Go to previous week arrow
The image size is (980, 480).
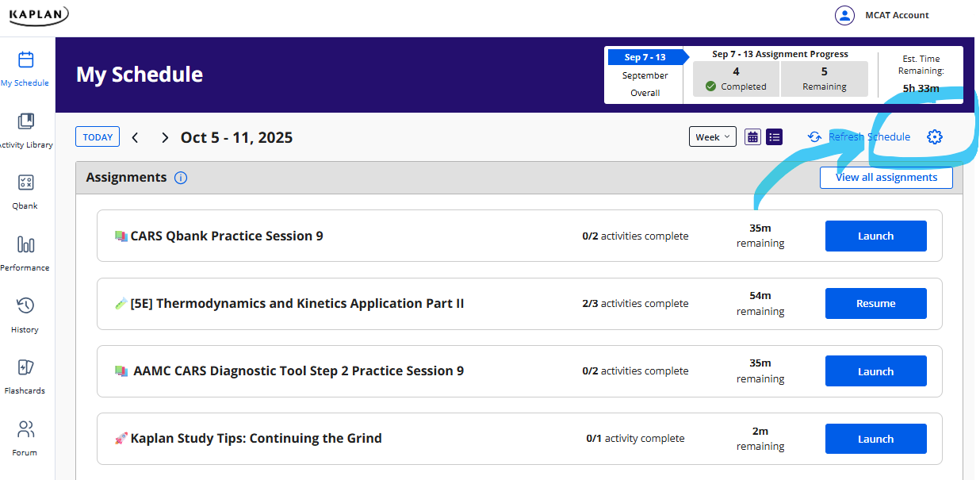click(x=136, y=137)
